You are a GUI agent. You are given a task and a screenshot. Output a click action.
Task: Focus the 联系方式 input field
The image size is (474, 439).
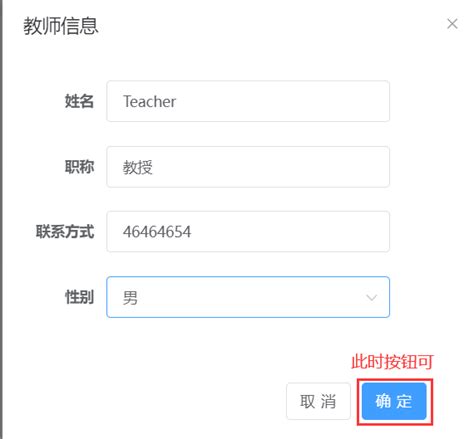tap(248, 232)
